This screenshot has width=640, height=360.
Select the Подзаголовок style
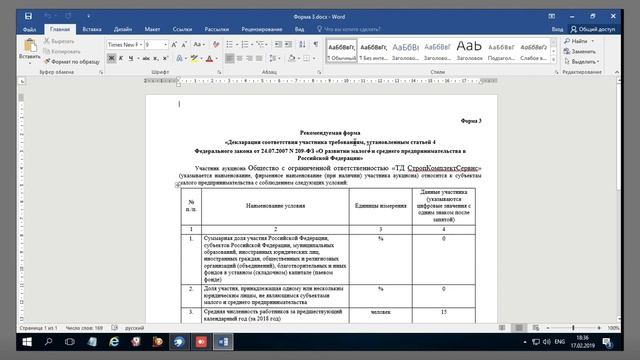pos(501,51)
